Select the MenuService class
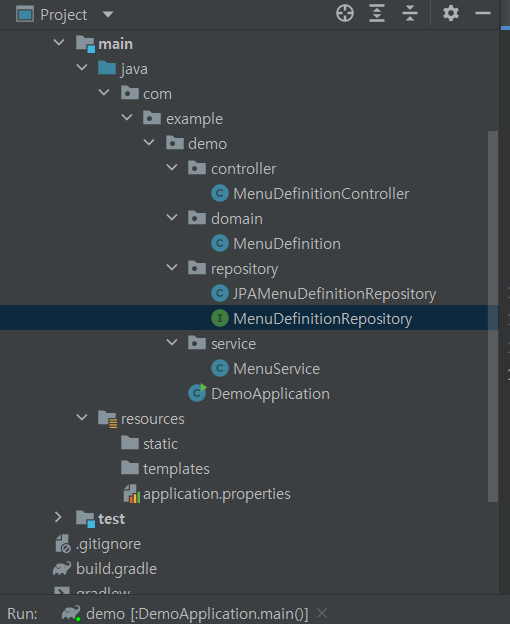Image resolution: width=510 pixels, height=624 pixels. click(276, 369)
